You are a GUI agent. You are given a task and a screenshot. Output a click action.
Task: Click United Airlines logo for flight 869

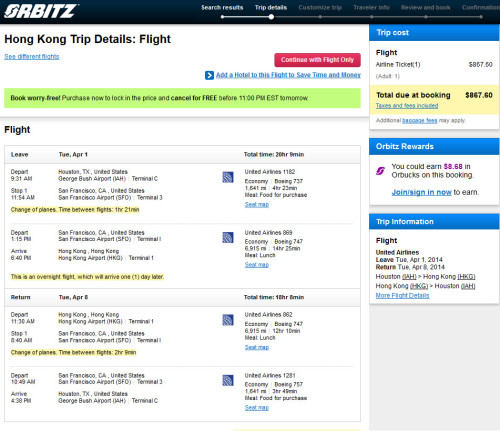(x=228, y=237)
